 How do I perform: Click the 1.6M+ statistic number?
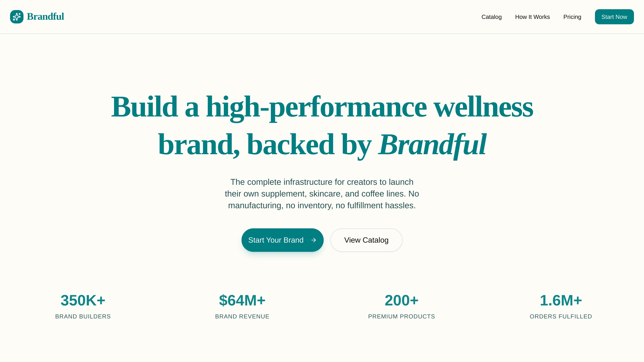(561, 300)
